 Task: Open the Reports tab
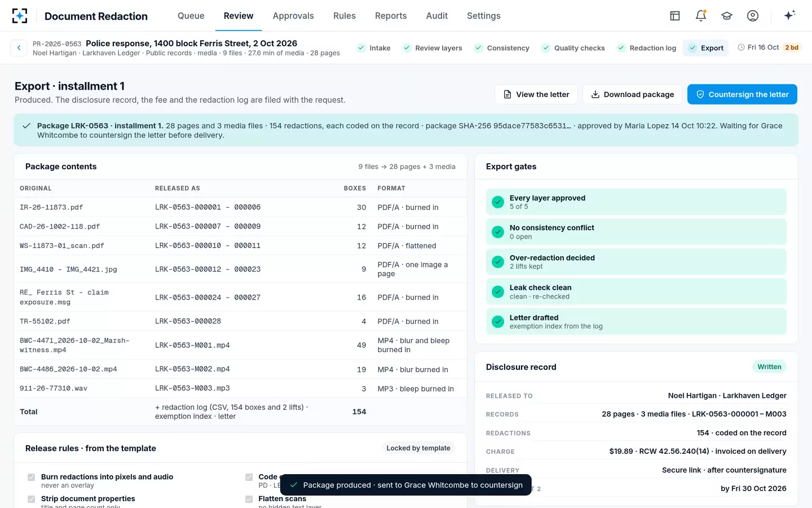click(391, 16)
